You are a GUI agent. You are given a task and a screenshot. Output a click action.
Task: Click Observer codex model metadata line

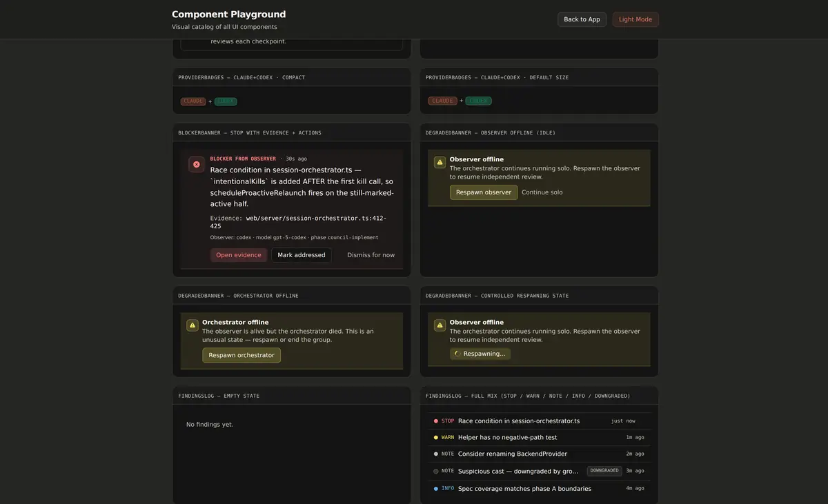(x=295, y=238)
